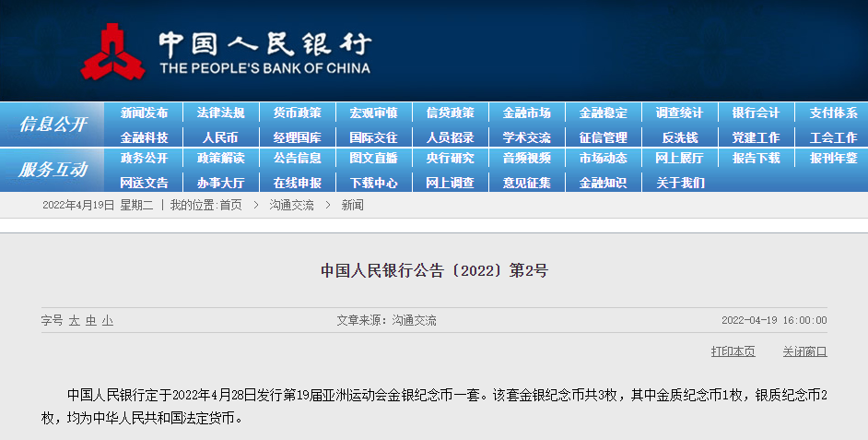This screenshot has width=868, height=440.
Task: Open 金融稳定 navigation link
Action: tap(603, 113)
